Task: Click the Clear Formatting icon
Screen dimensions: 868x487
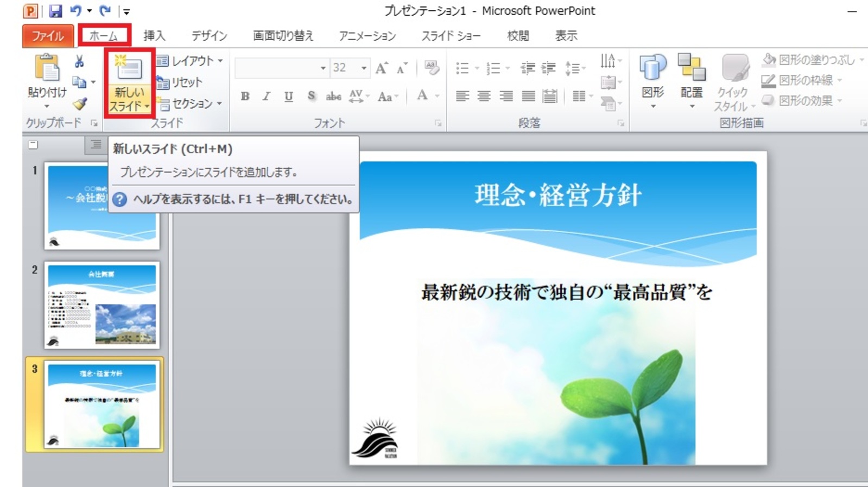Action: coord(432,68)
